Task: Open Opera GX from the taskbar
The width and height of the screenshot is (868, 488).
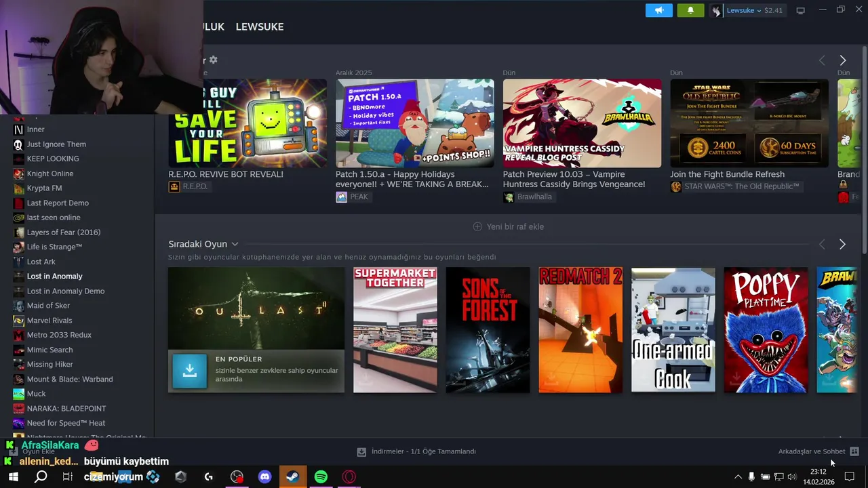Action: 349,477
